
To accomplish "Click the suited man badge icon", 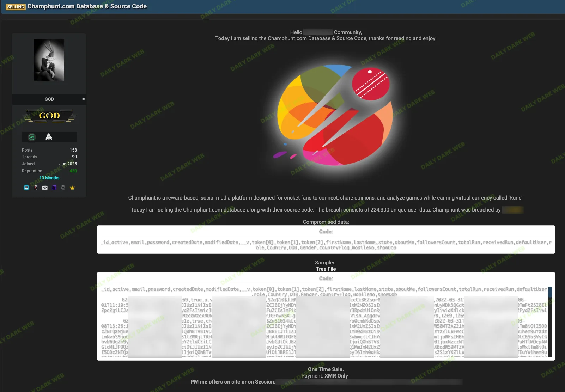I will (x=36, y=188).
